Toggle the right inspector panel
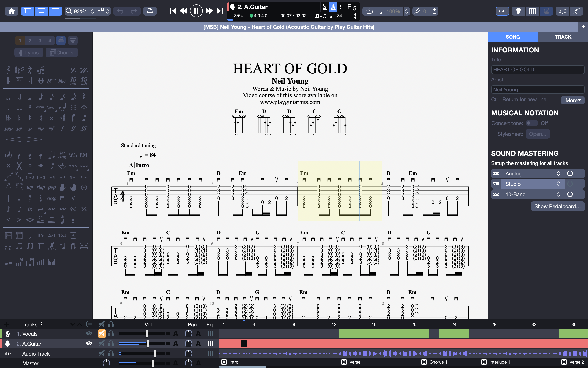 (x=56, y=11)
